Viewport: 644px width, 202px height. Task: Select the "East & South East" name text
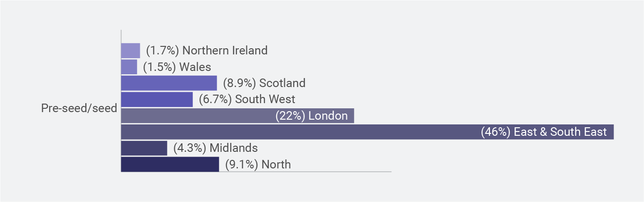560,132
